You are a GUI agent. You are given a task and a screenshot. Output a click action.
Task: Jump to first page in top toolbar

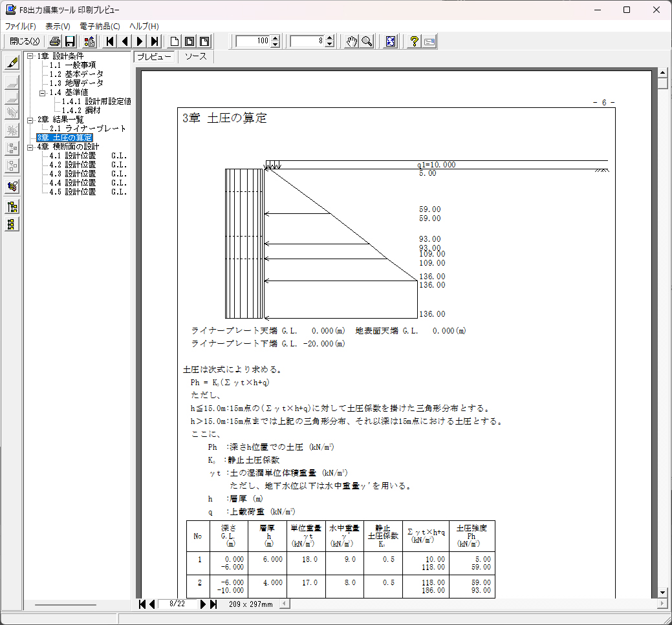click(x=110, y=41)
